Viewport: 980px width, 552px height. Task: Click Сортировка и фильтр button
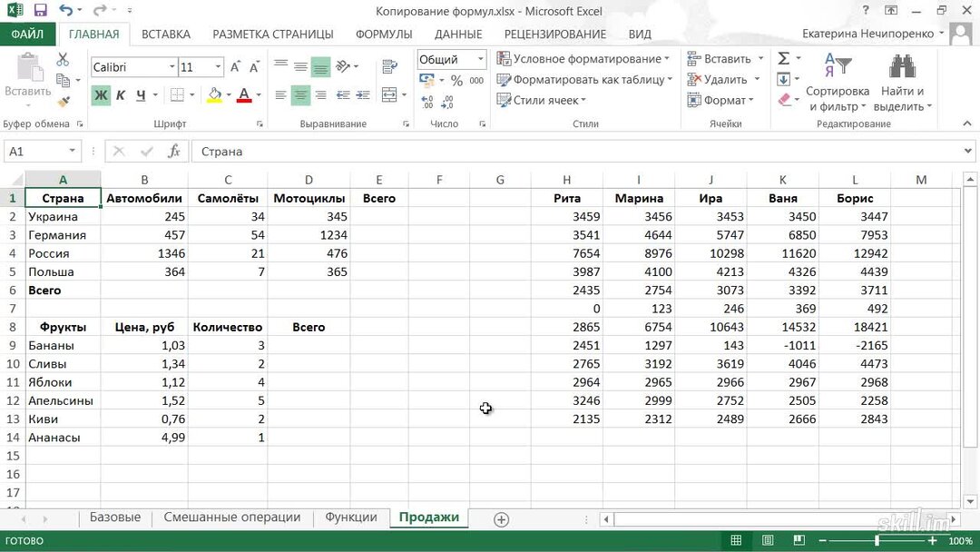point(837,83)
